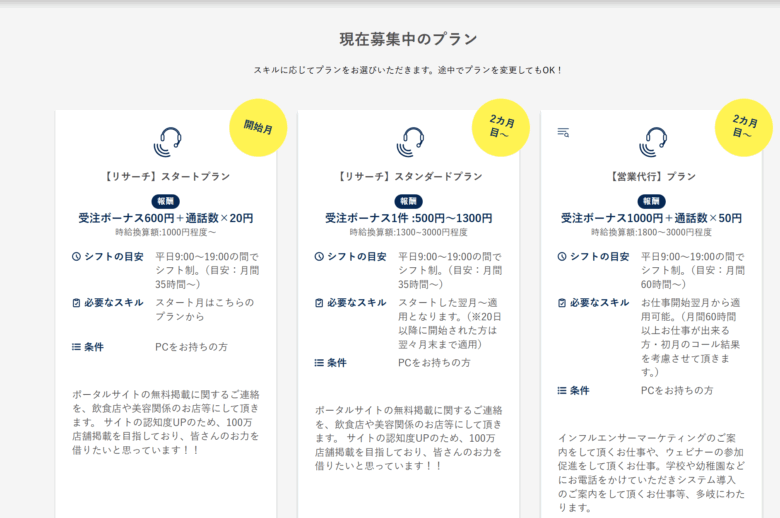Click clipboard icon beside 必要なスキル in スタンダードプラン
This screenshot has width=780, height=518.
[x=319, y=303]
